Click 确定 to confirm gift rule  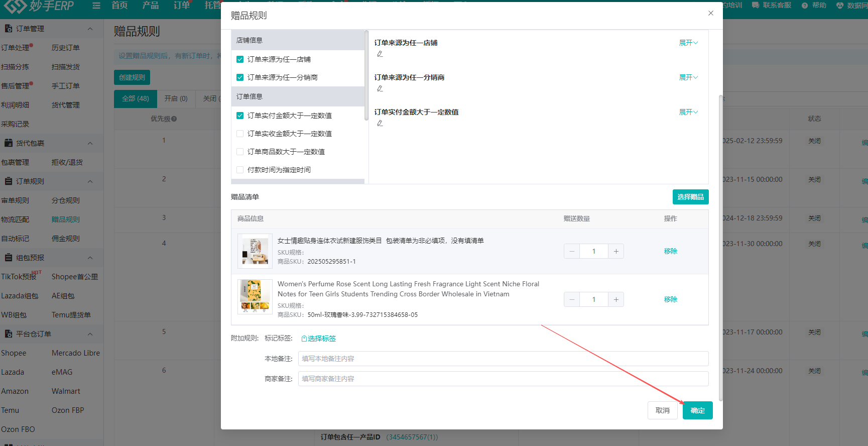coord(698,410)
